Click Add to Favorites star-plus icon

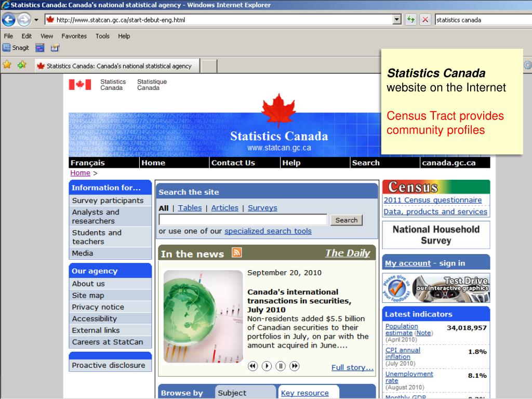22,64
